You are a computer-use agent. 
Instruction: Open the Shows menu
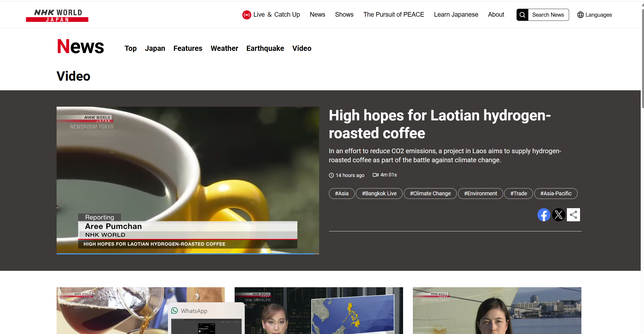click(344, 14)
